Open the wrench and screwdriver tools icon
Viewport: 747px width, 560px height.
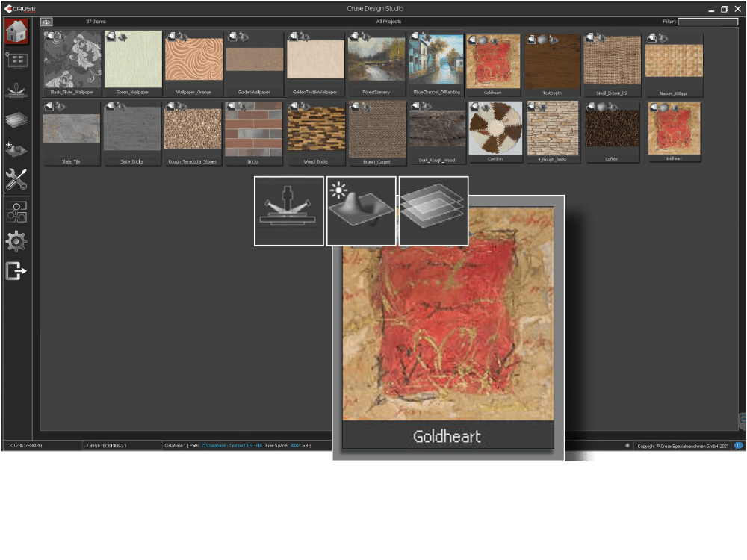(x=16, y=179)
